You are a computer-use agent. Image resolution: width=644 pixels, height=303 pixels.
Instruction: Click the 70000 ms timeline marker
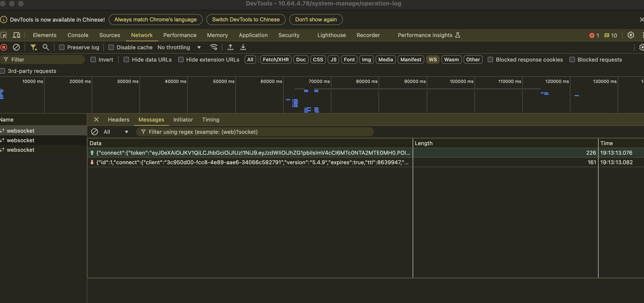(319, 82)
